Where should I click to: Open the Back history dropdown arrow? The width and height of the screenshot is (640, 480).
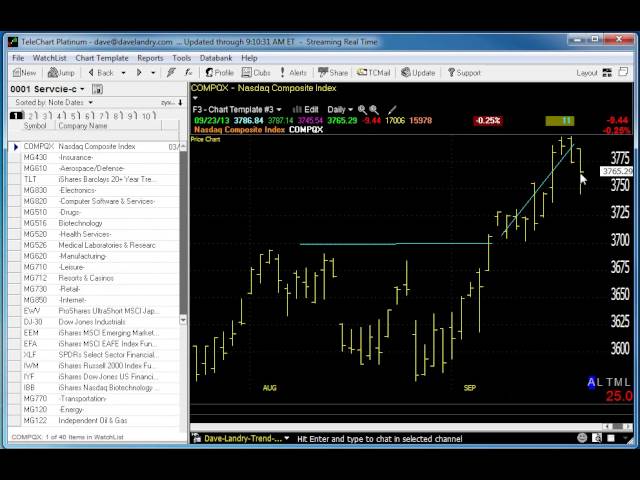pyautogui.click(x=123, y=73)
